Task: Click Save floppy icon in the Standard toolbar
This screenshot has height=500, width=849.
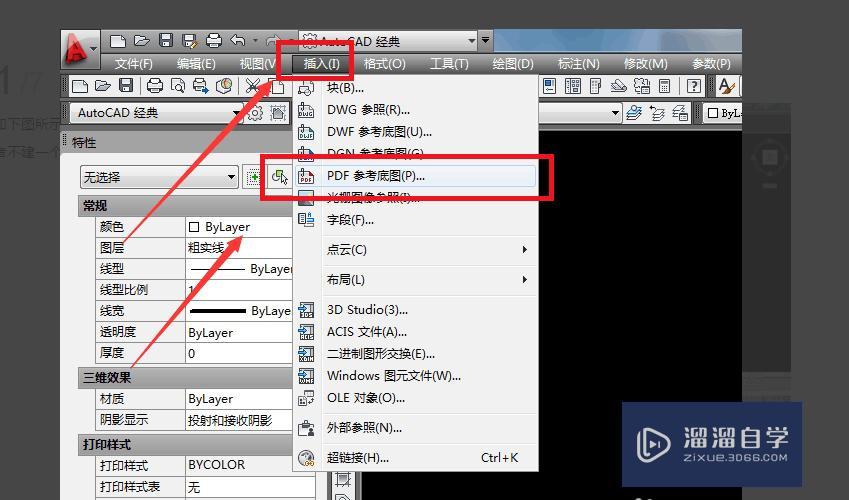Action: pyautogui.click(x=126, y=86)
